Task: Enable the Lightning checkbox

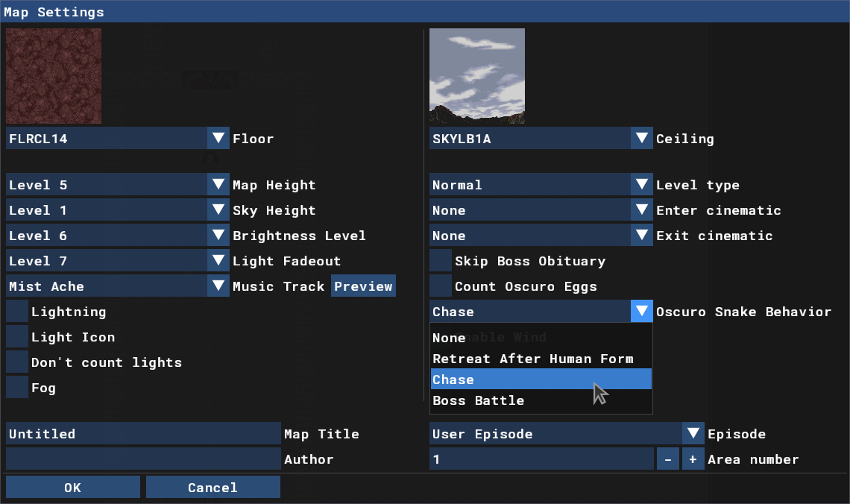Action: [x=17, y=312]
